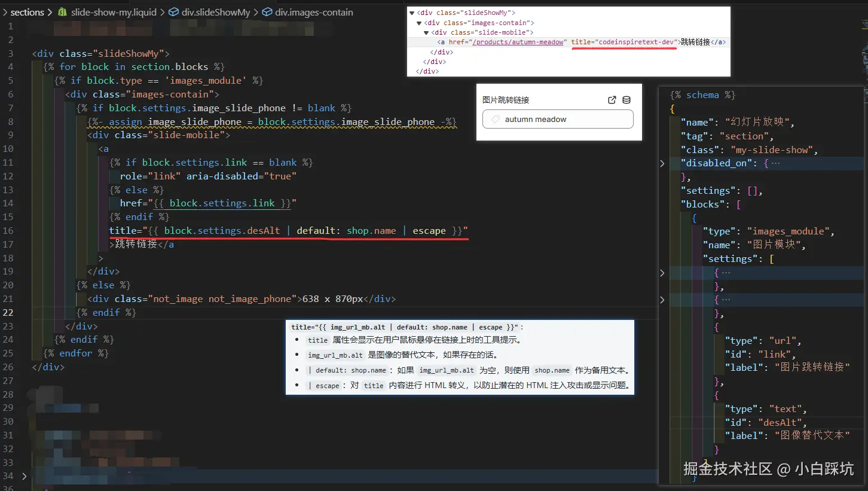Select the title="codeinspiretext-dev" attribute in DevTools
Viewport: 868px width, 491px height.
tap(624, 42)
